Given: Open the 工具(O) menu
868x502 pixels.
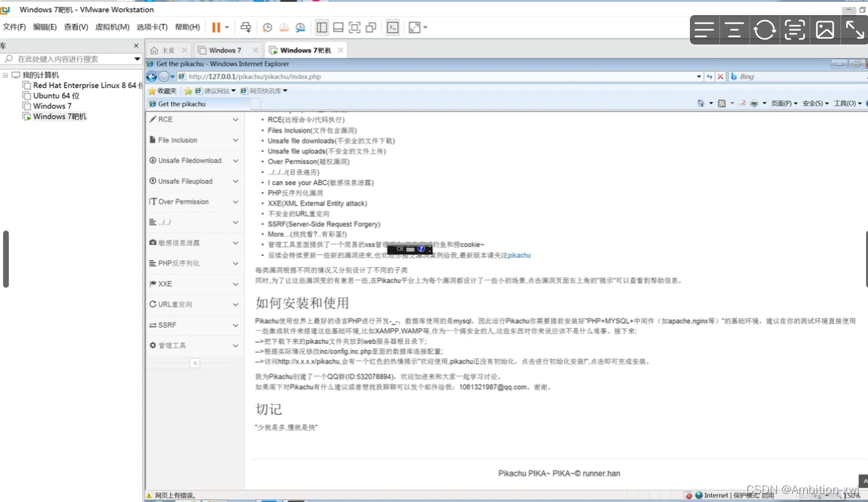Looking at the screenshot, I should pos(848,103).
